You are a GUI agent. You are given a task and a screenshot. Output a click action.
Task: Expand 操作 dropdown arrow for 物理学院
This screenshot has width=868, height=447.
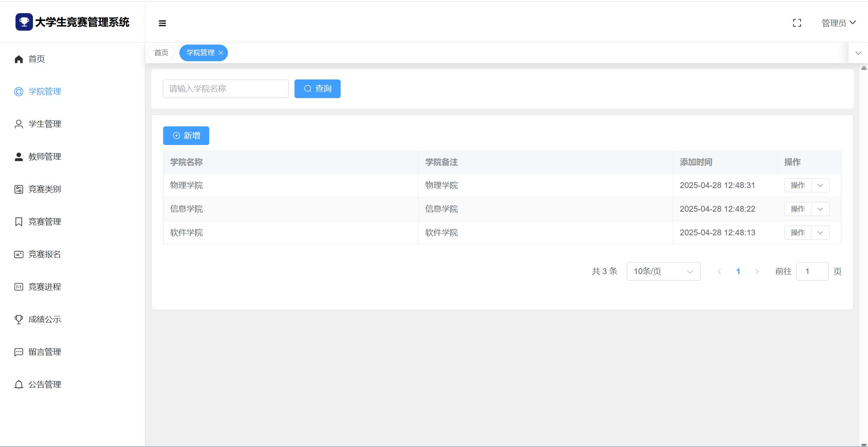(820, 185)
